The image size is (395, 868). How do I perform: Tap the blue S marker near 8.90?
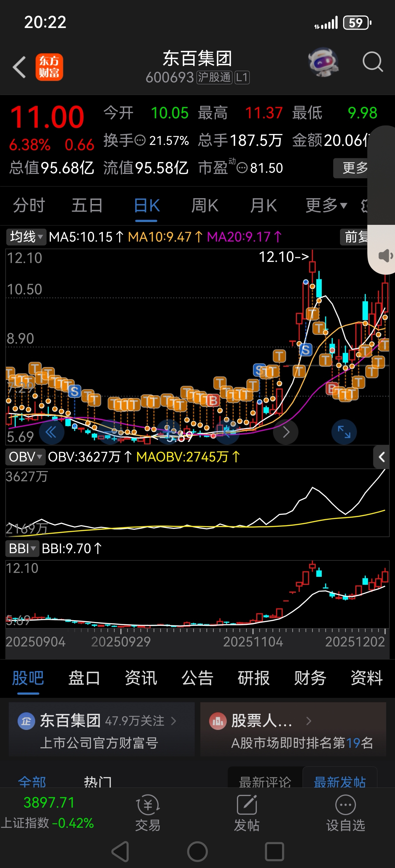point(306,350)
